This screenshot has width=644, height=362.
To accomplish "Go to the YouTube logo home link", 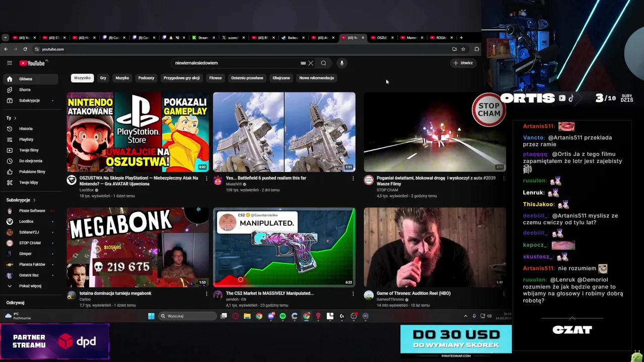I will [32, 63].
